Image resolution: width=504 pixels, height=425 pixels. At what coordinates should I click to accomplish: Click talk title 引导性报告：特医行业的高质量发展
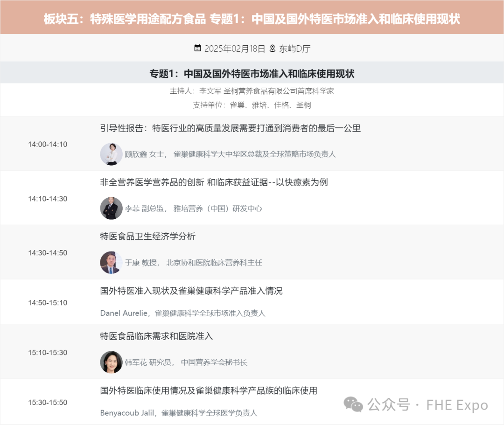point(230,128)
